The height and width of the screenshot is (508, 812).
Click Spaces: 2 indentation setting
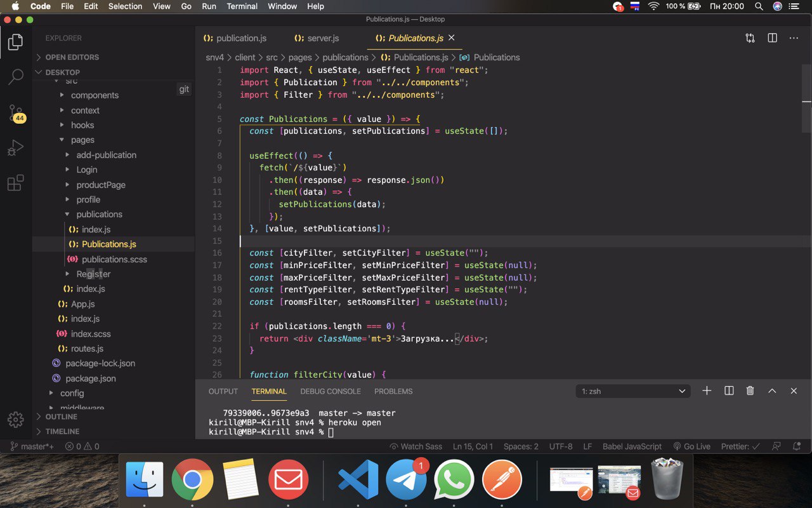tap(521, 446)
